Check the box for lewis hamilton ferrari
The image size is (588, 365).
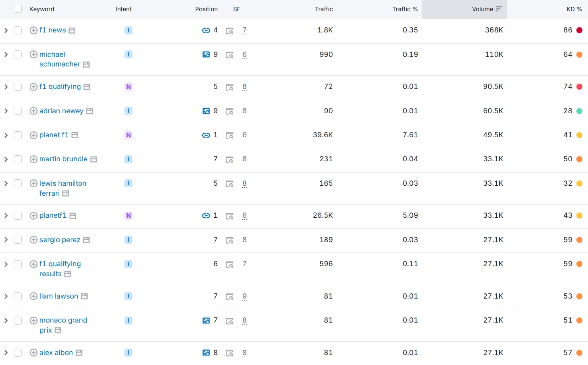(x=18, y=183)
